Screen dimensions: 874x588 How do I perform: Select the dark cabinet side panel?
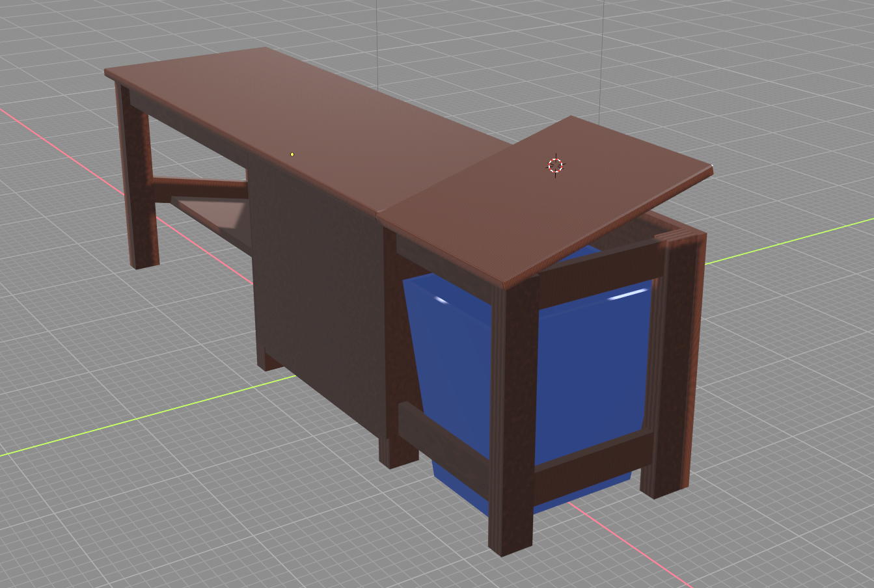click(319, 280)
